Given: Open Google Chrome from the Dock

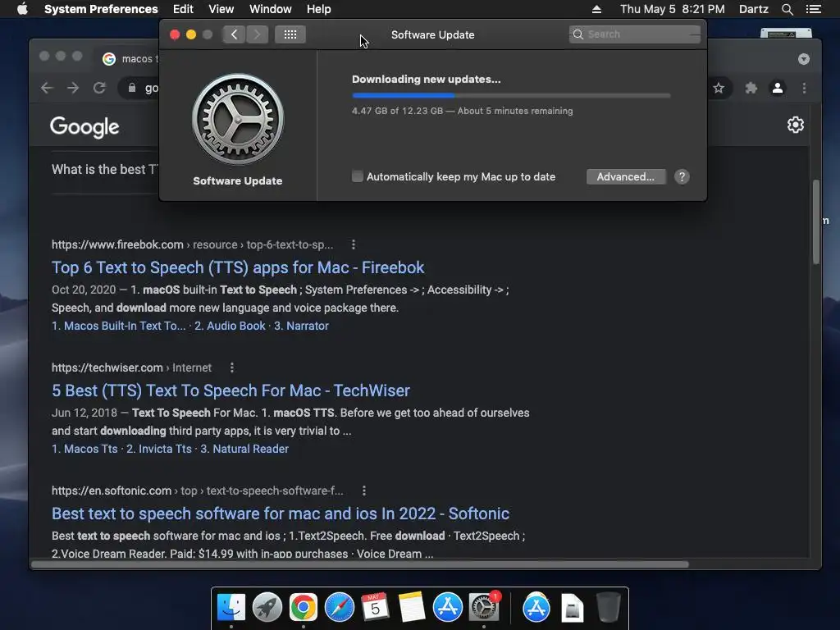Looking at the screenshot, I should coord(304,607).
